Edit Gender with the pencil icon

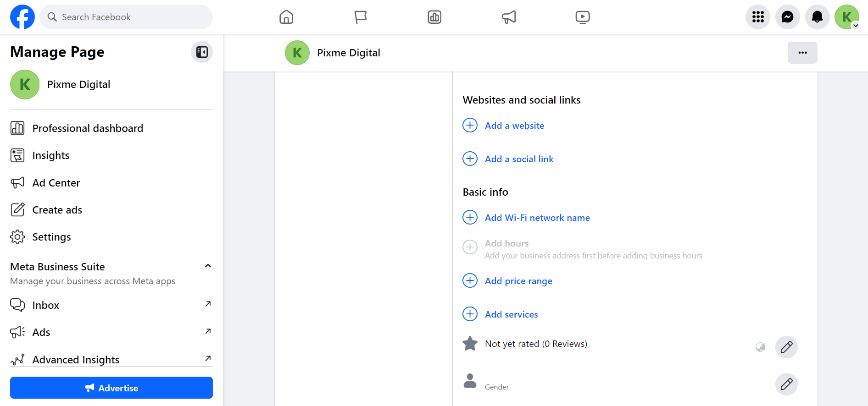pyautogui.click(x=786, y=384)
